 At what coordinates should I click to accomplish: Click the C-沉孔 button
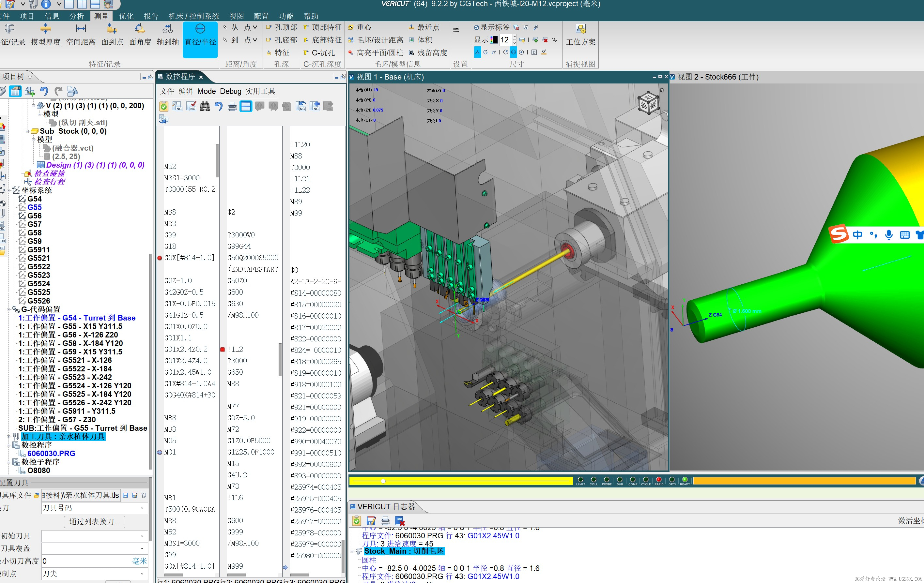pyautogui.click(x=319, y=52)
